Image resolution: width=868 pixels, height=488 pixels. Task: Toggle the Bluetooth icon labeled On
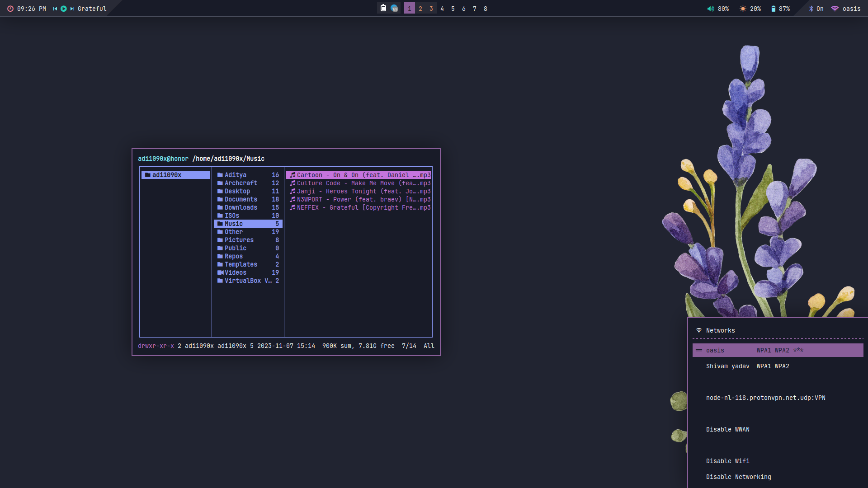(x=811, y=9)
